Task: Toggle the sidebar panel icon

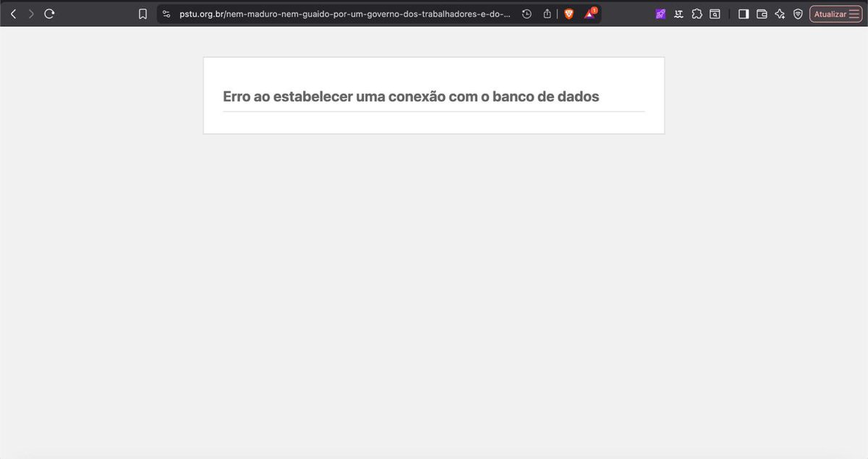Action: (x=744, y=14)
